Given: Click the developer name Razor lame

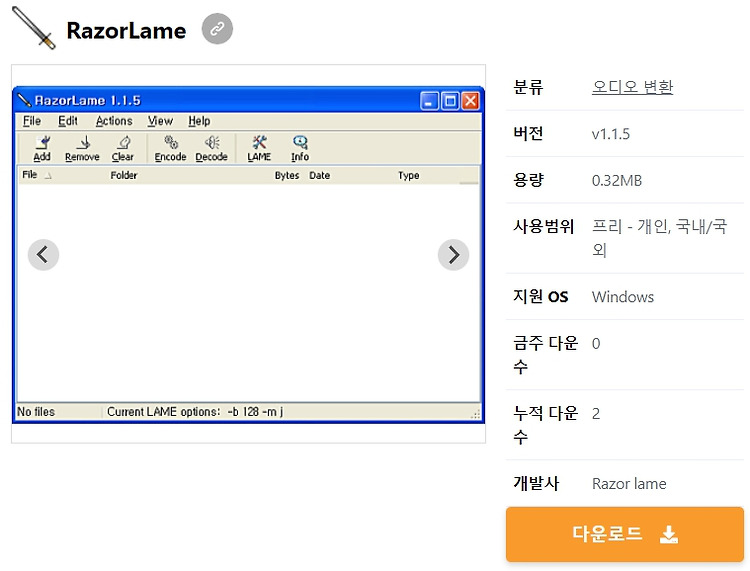Looking at the screenshot, I should pyautogui.click(x=629, y=483).
